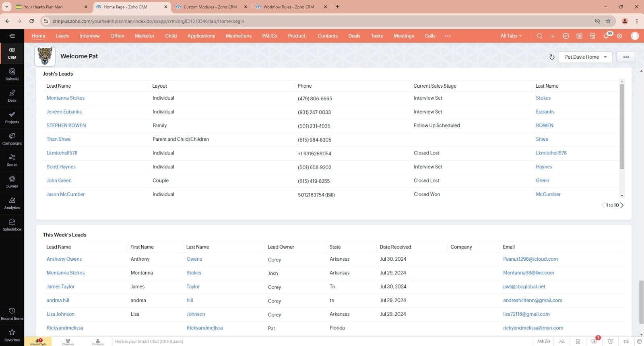Open Projects from the sidebar
This screenshot has width=644, height=346.
[12, 117]
